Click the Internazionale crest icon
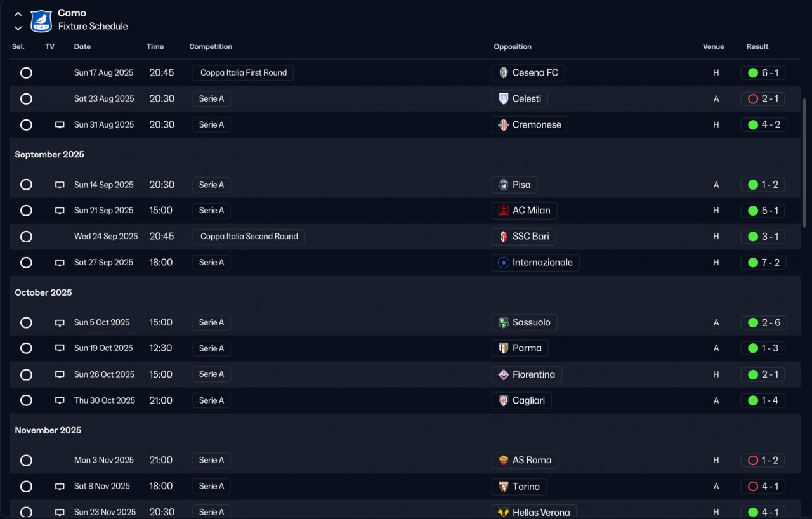This screenshot has height=519, width=812. pos(504,263)
